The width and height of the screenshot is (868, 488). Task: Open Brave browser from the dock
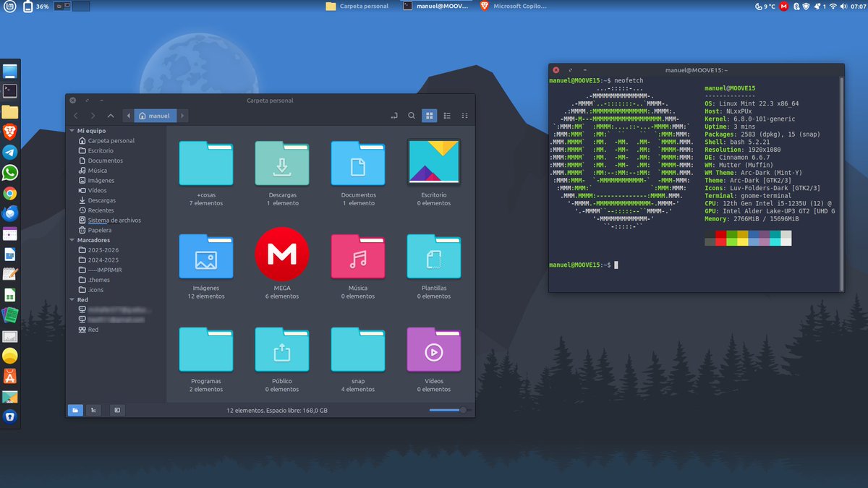pyautogui.click(x=10, y=132)
